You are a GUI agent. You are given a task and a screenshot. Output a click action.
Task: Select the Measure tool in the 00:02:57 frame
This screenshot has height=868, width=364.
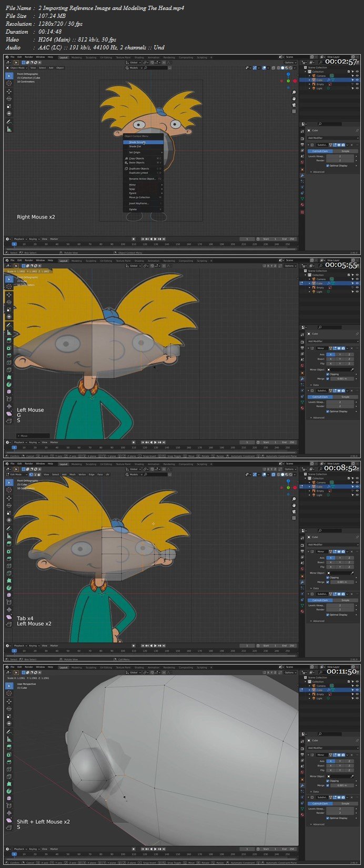click(9, 129)
